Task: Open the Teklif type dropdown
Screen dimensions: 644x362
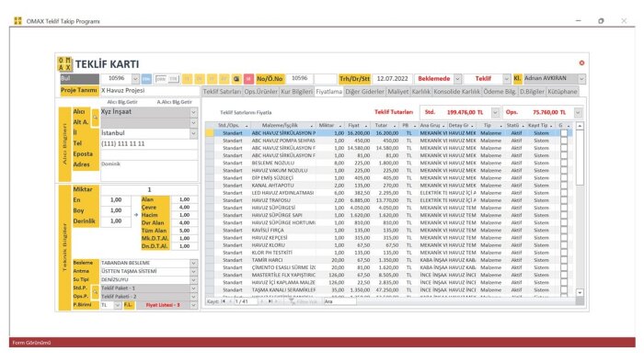Action: coord(507,79)
